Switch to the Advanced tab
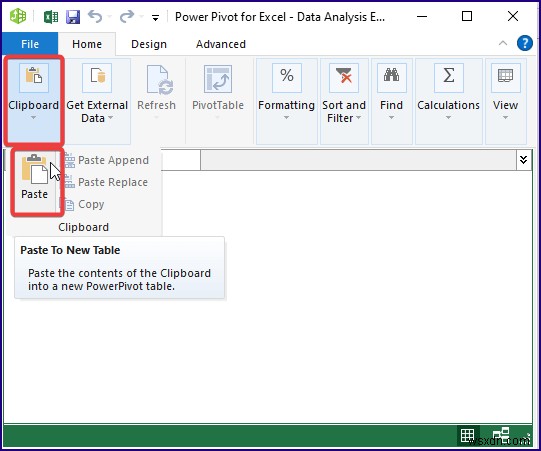The width and height of the screenshot is (541, 451). pyautogui.click(x=221, y=44)
